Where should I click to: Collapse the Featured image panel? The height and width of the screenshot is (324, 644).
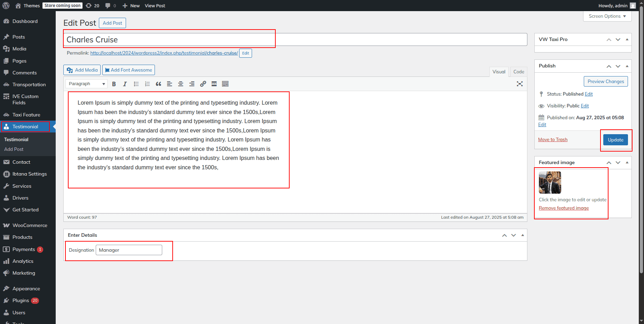tap(627, 162)
